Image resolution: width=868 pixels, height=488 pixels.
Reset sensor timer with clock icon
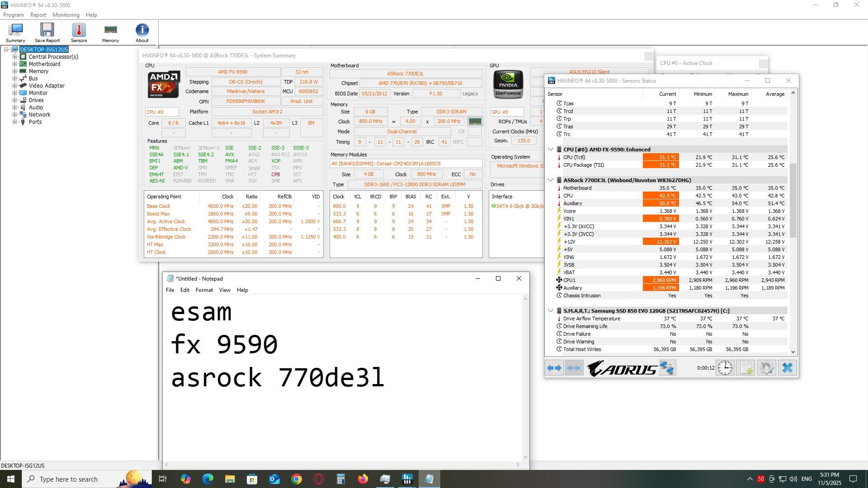[x=725, y=368]
